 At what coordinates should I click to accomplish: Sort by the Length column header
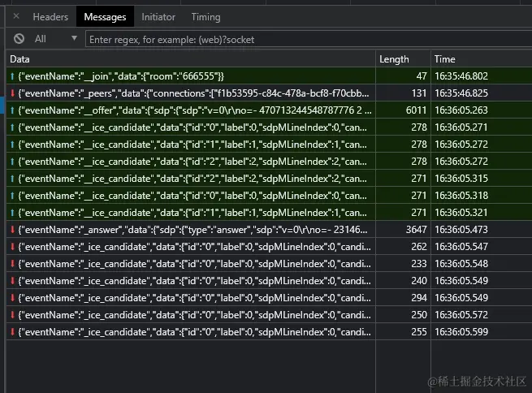(403, 59)
